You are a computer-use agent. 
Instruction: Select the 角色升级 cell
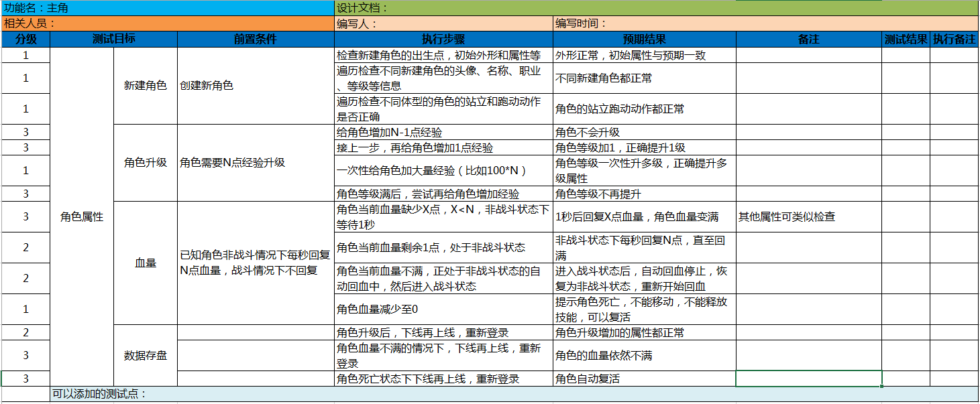pos(146,163)
